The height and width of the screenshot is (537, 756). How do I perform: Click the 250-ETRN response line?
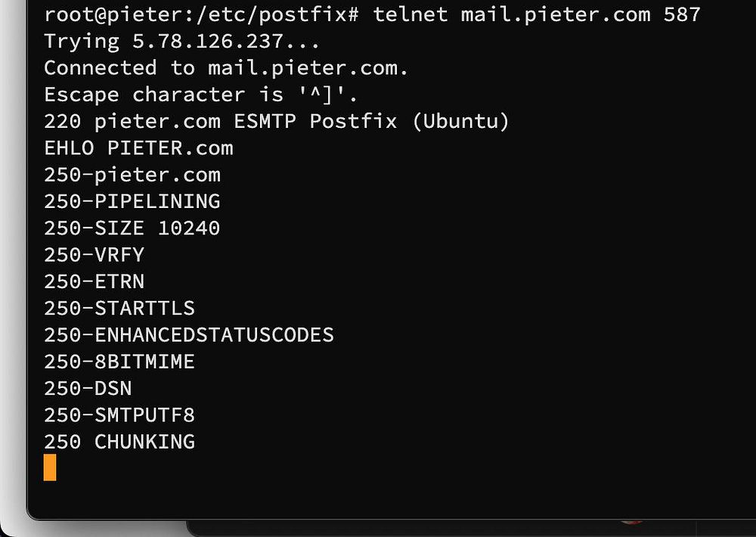[94, 281]
